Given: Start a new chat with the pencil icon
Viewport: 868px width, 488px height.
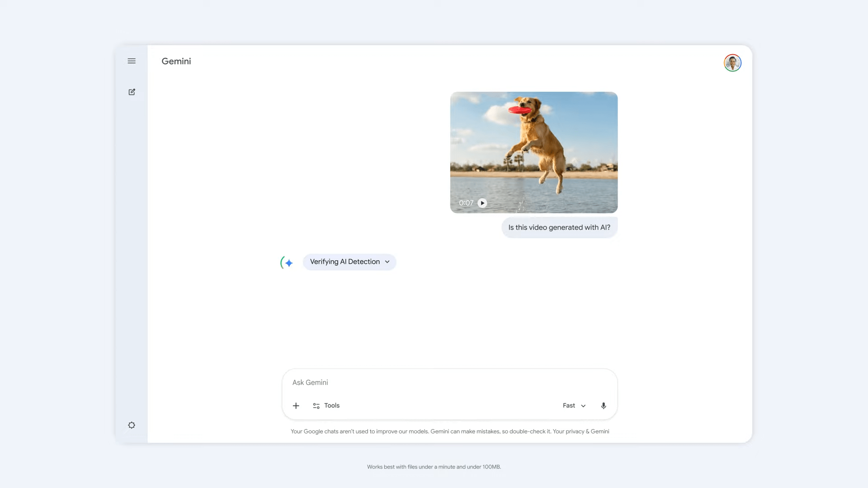Looking at the screenshot, I should 132,92.
